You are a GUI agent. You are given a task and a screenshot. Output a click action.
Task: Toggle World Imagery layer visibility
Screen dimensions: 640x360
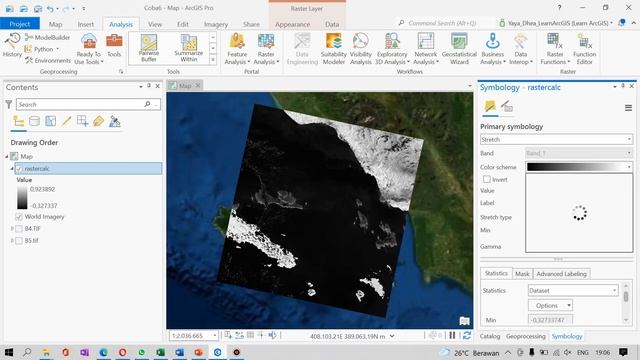[19, 217]
